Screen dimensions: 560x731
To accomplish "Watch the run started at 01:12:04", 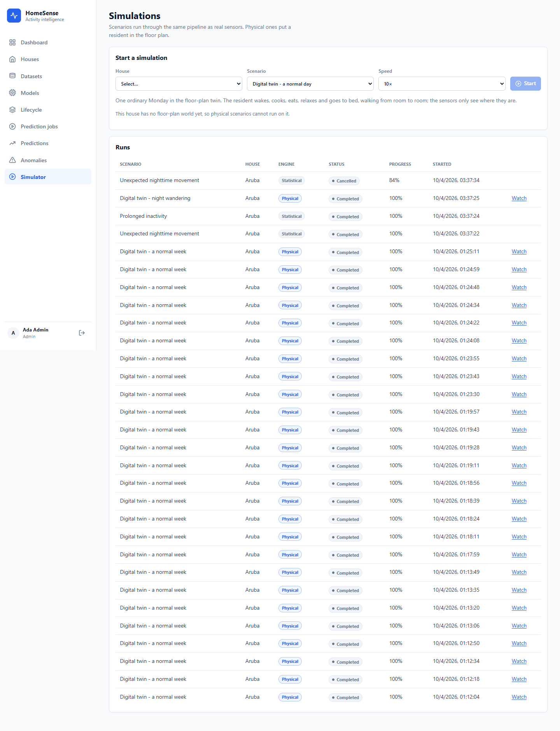I will click(x=519, y=697).
